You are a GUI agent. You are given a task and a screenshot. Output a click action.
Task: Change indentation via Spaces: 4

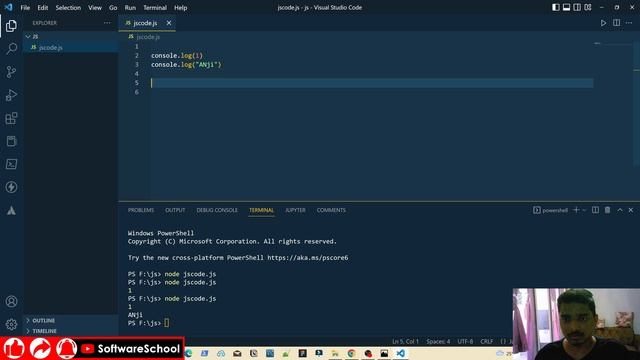(x=438, y=341)
